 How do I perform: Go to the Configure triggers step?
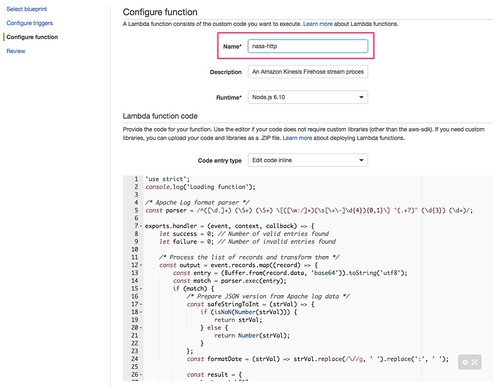(30, 23)
